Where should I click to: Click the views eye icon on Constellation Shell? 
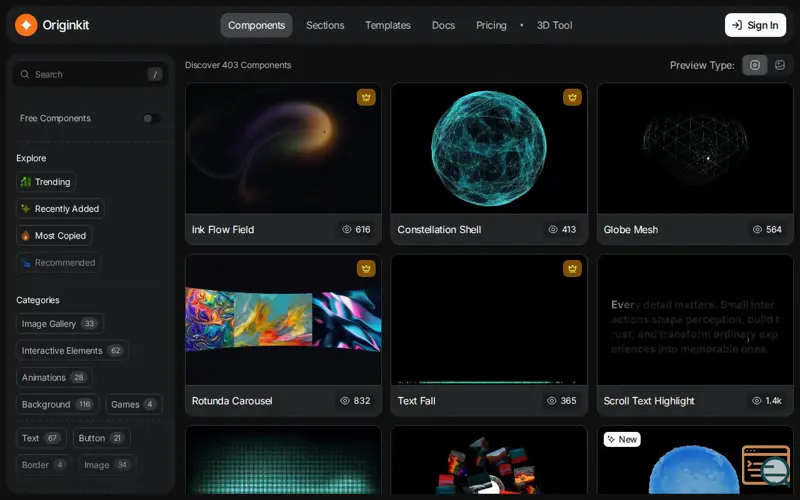click(553, 230)
